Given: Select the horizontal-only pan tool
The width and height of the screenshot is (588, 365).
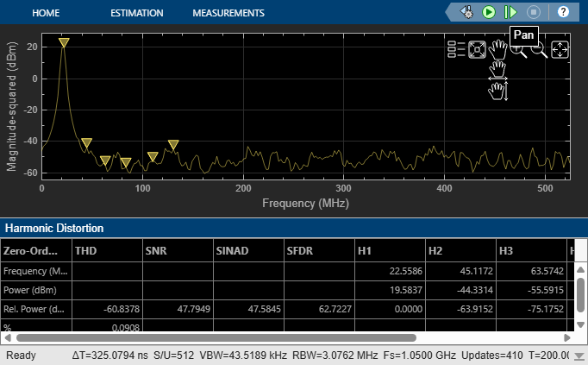Looking at the screenshot, I should (x=497, y=71).
